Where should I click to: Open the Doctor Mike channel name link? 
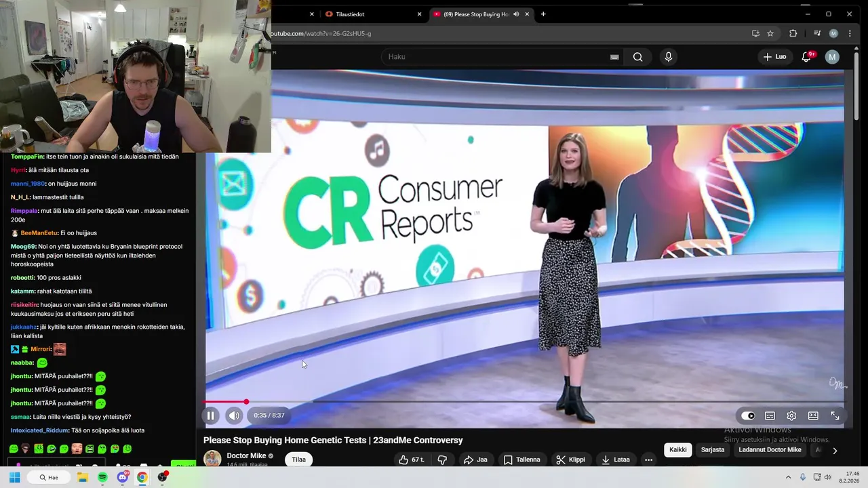click(x=246, y=455)
